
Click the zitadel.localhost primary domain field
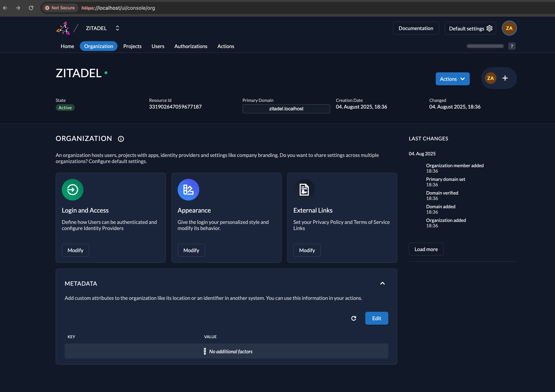tap(286, 109)
